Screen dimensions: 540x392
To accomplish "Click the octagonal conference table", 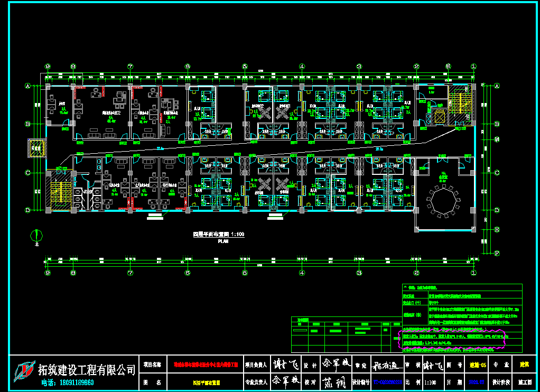I will (443, 199).
